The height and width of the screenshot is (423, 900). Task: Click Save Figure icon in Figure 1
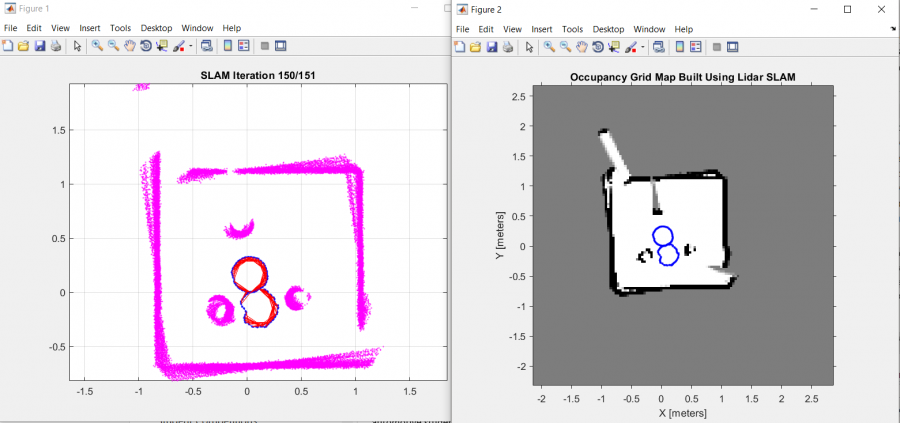pyautogui.click(x=39, y=46)
